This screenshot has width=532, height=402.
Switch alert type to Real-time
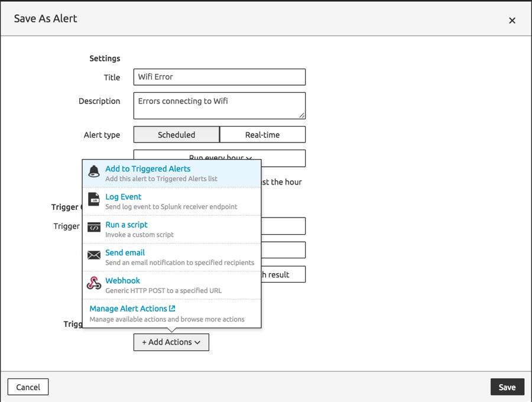[x=262, y=134]
